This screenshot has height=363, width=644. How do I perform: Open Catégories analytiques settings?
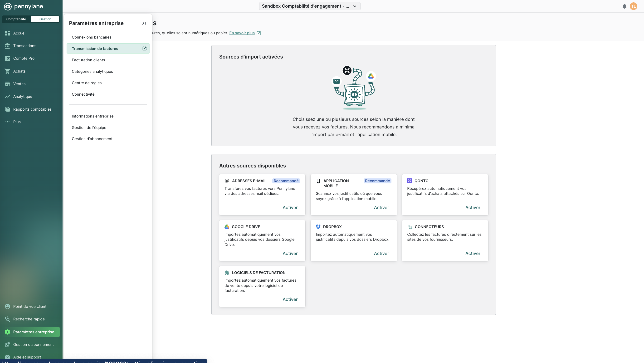(x=108, y=72)
